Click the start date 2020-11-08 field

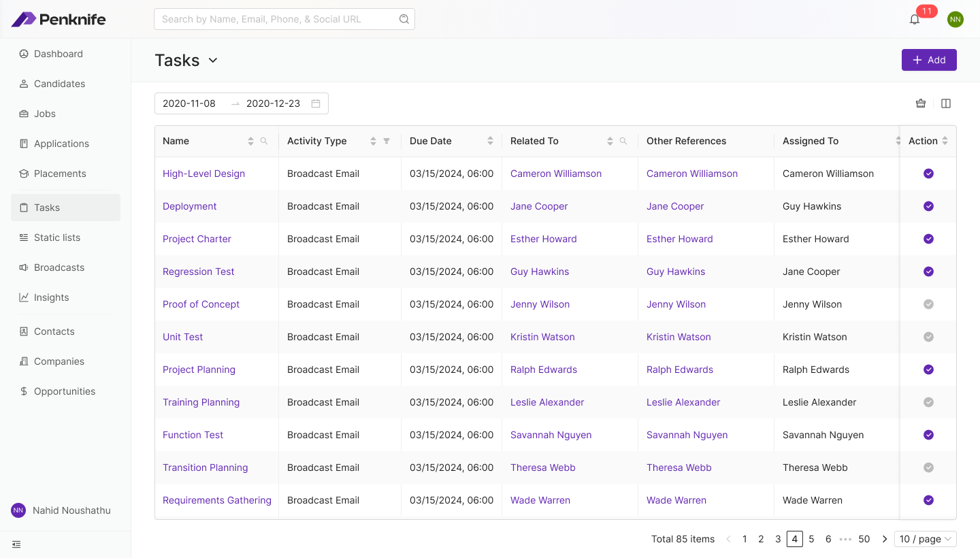tap(189, 103)
